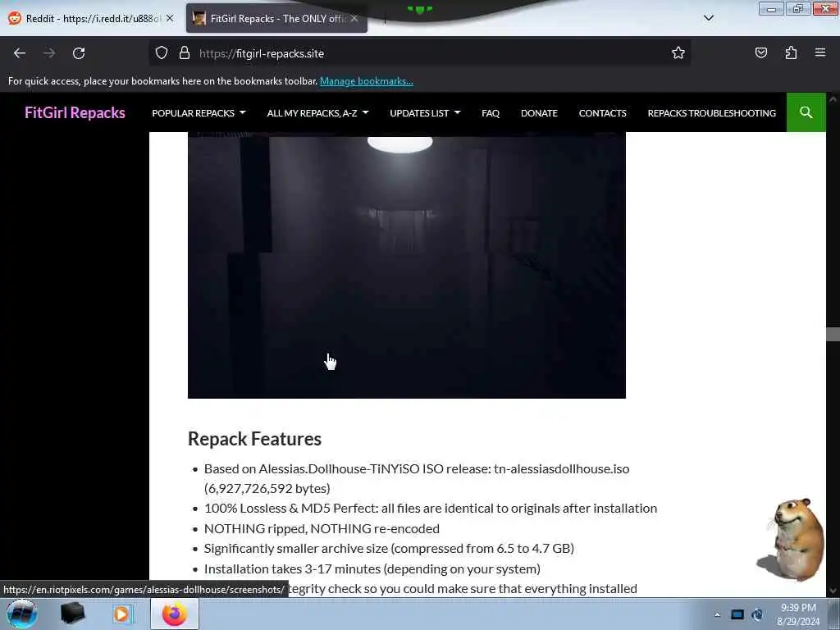Open the green site search icon

click(806, 112)
